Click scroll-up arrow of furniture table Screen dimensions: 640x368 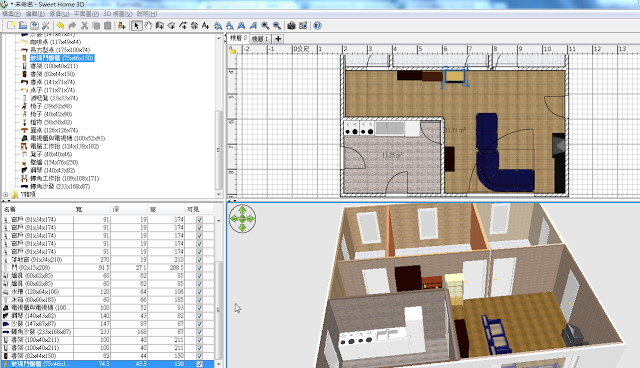(219, 220)
